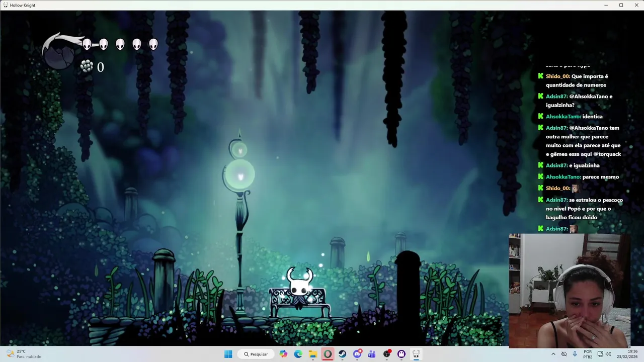Click the last health mask in the row

click(x=153, y=45)
